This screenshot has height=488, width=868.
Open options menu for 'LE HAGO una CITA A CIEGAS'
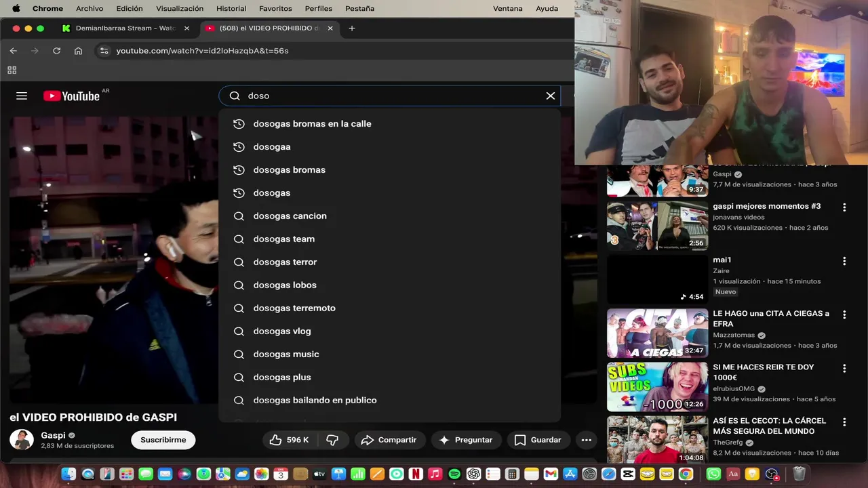coord(844,314)
